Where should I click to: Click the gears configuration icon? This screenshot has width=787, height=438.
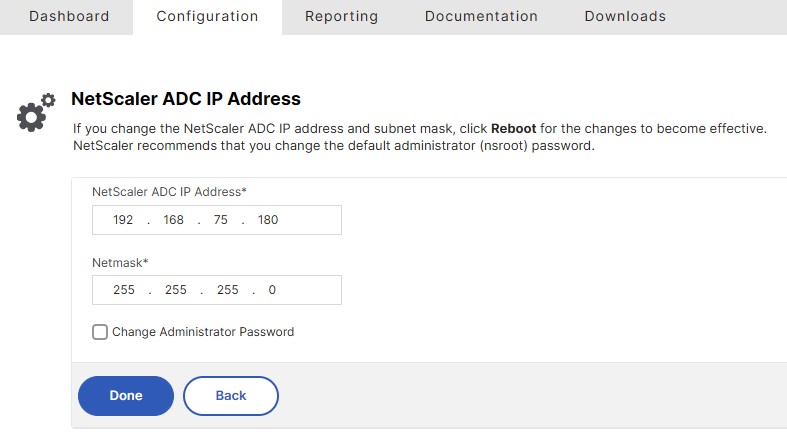pyautogui.click(x=36, y=112)
